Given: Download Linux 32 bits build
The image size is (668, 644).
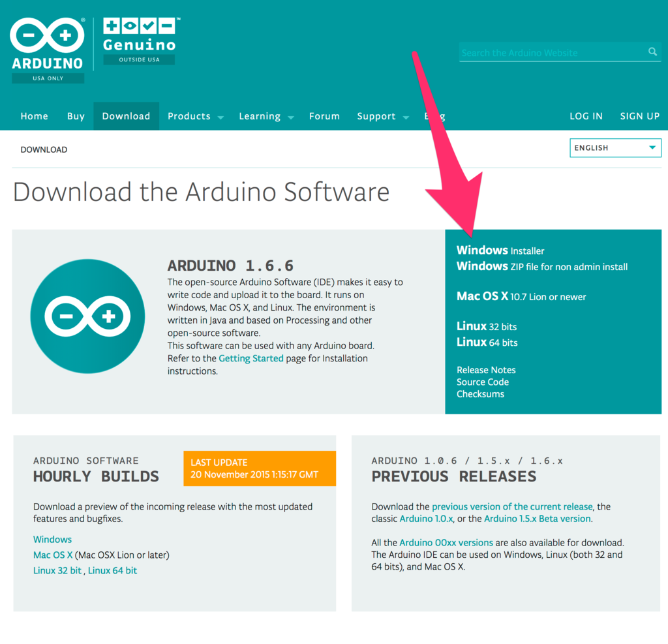Looking at the screenshot, I should 487,326.
